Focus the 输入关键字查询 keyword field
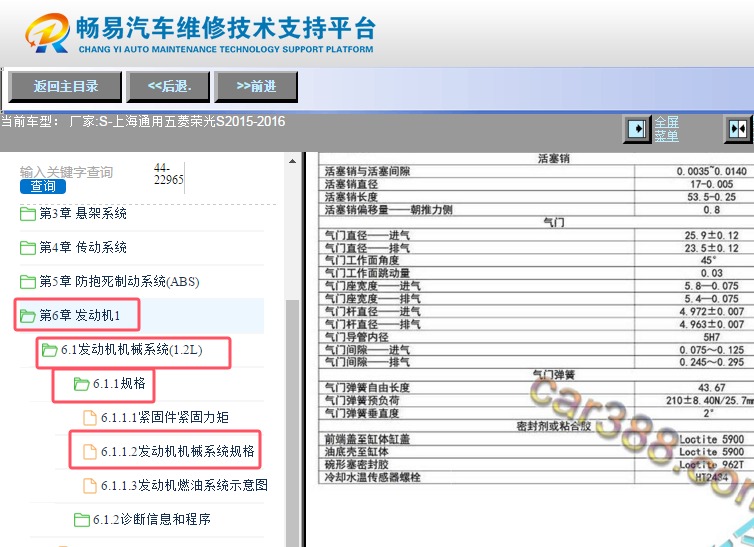Image resolution: width=754 pixels, height=547 pixels. tap(66, 172)
